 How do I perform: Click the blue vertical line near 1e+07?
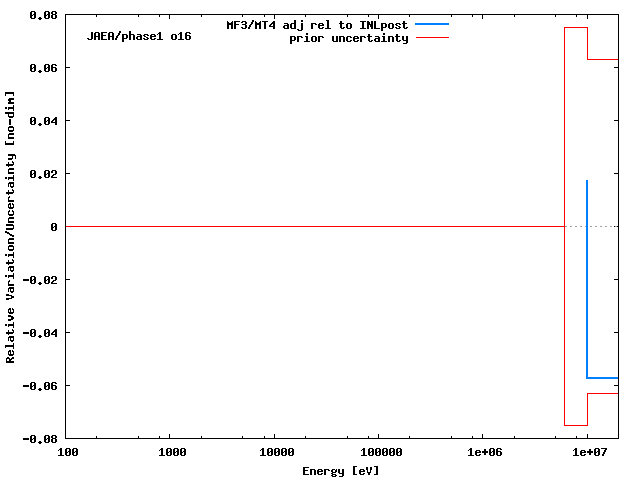[x=587, y=280]
